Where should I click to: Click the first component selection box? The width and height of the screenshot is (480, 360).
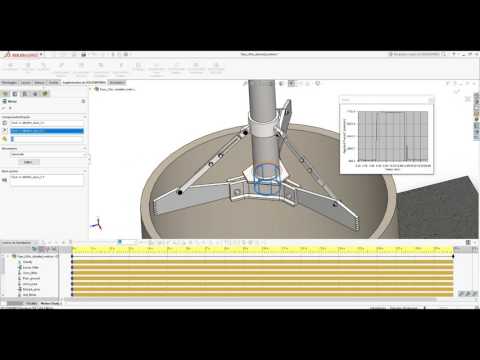click(47, 123)
